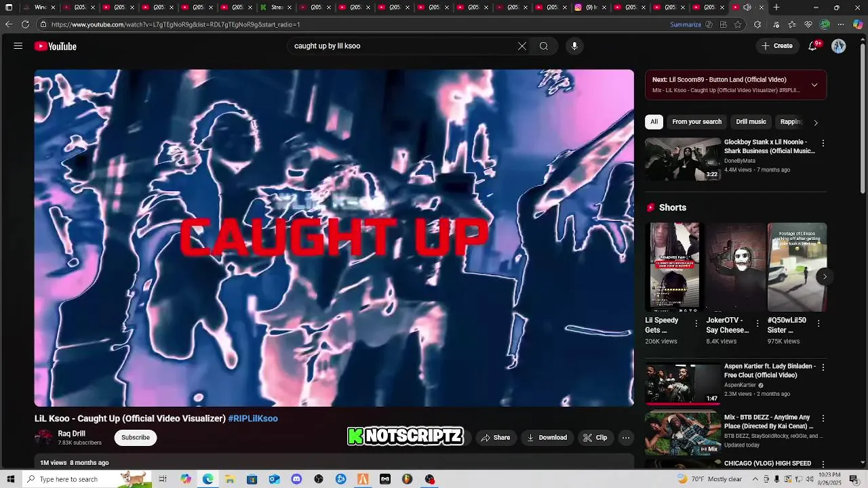Switch to the Stream browser tab

click(277, 7)
